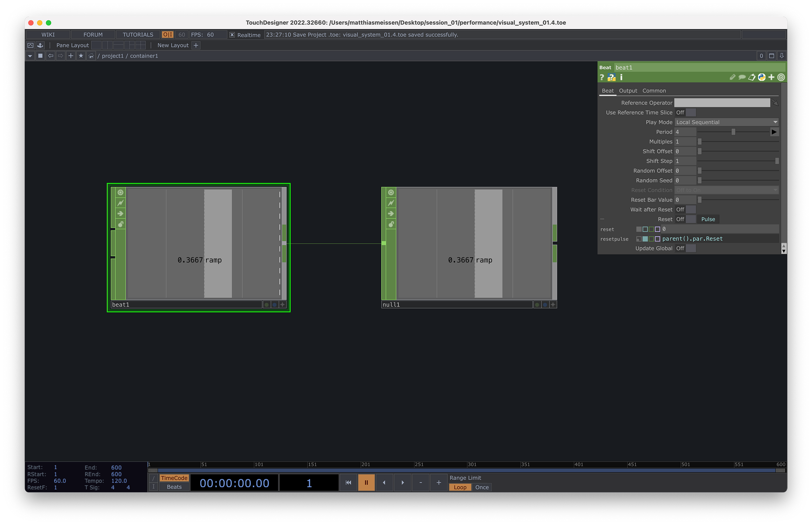Open the Python help icon in parameter panel

pos(611,77)
